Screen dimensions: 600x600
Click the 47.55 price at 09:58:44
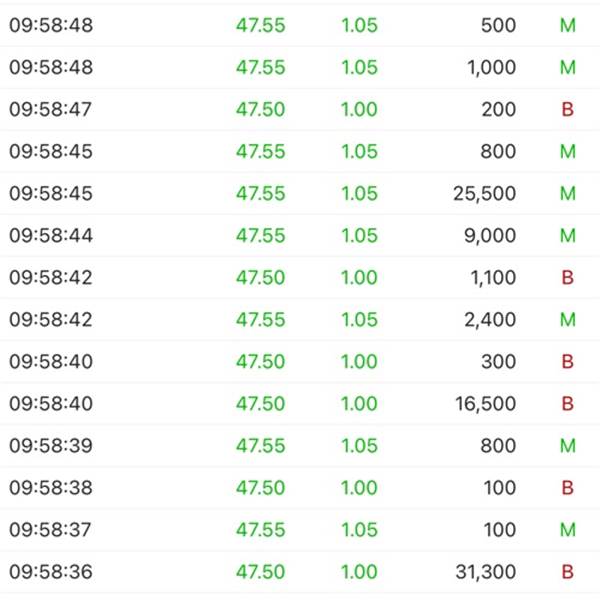click(x=260, y=236)
